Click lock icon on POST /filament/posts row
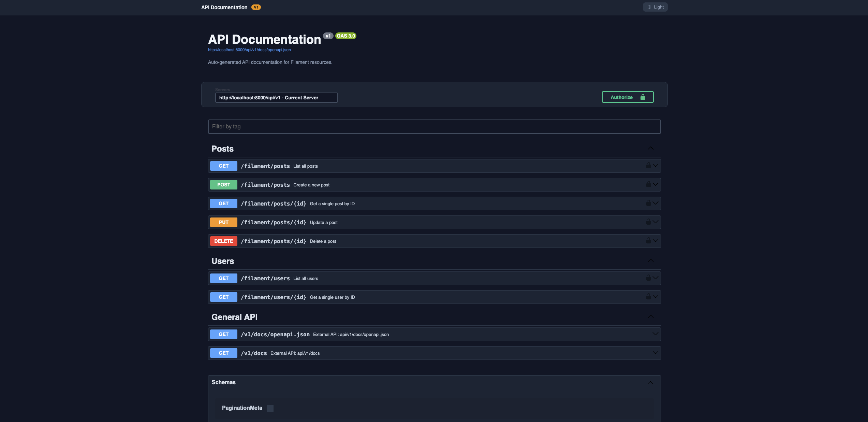 point(648,184)
